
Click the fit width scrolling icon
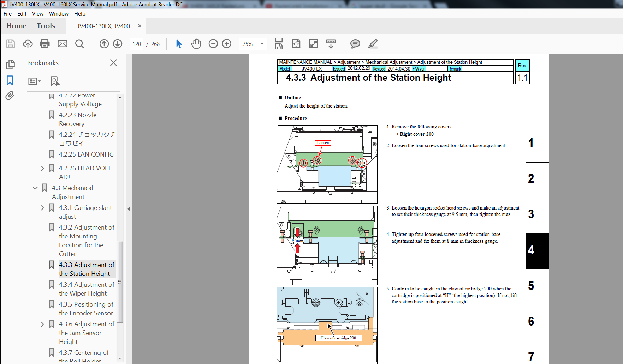pyautogui.click(x=279, y=44)
